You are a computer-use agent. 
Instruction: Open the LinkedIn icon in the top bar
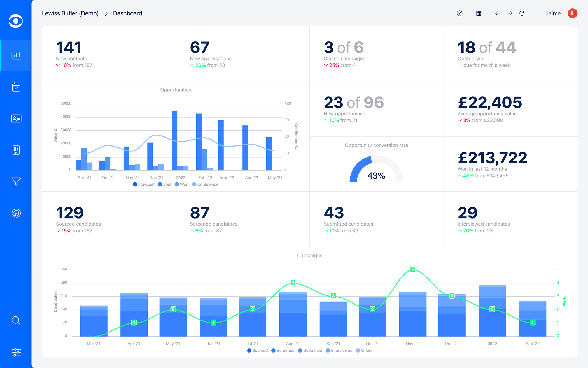479,13
